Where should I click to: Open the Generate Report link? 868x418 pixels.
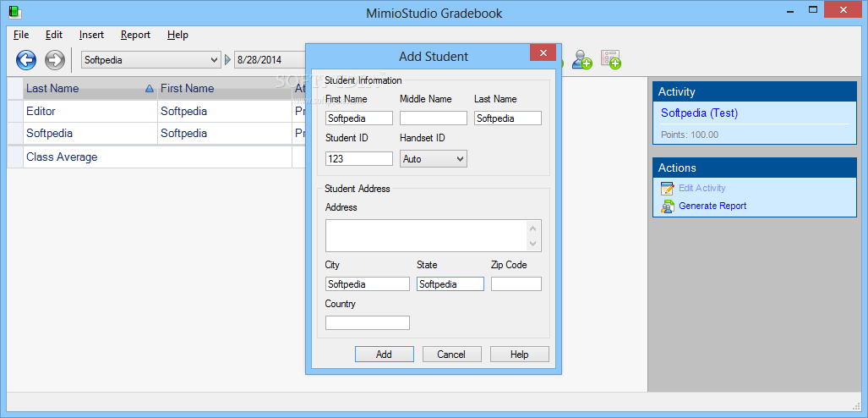[712, 206]
